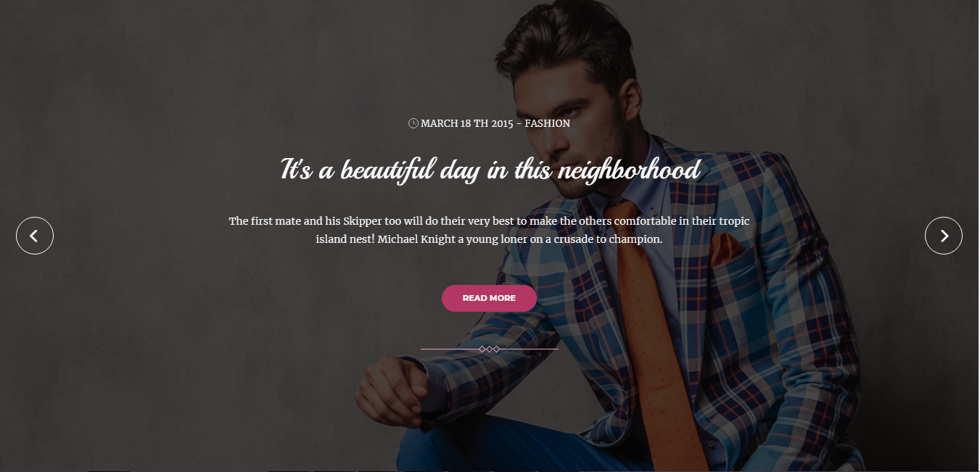Click the divider line left of the diamonds

[x=450, y=349]
